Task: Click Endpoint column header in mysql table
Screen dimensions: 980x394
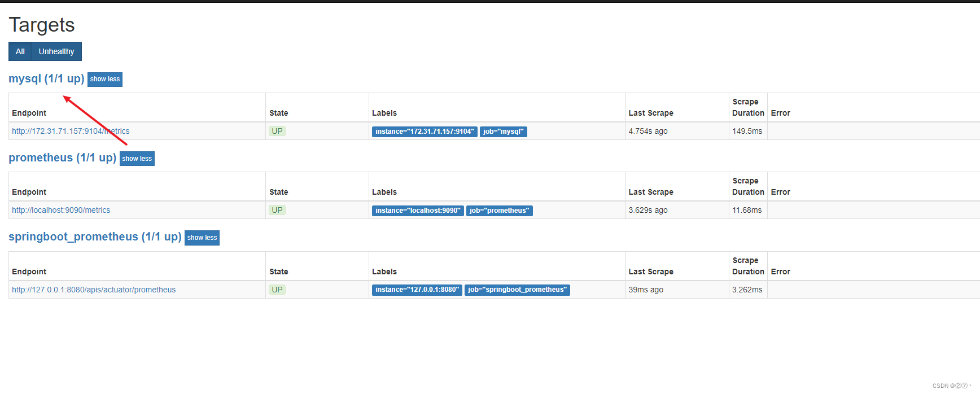Action: 29,113
